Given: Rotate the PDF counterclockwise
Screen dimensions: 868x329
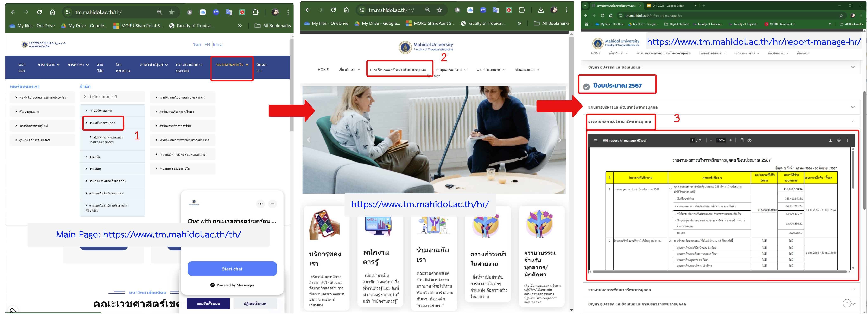Looking at the screenshot, I should pos(750,140).
